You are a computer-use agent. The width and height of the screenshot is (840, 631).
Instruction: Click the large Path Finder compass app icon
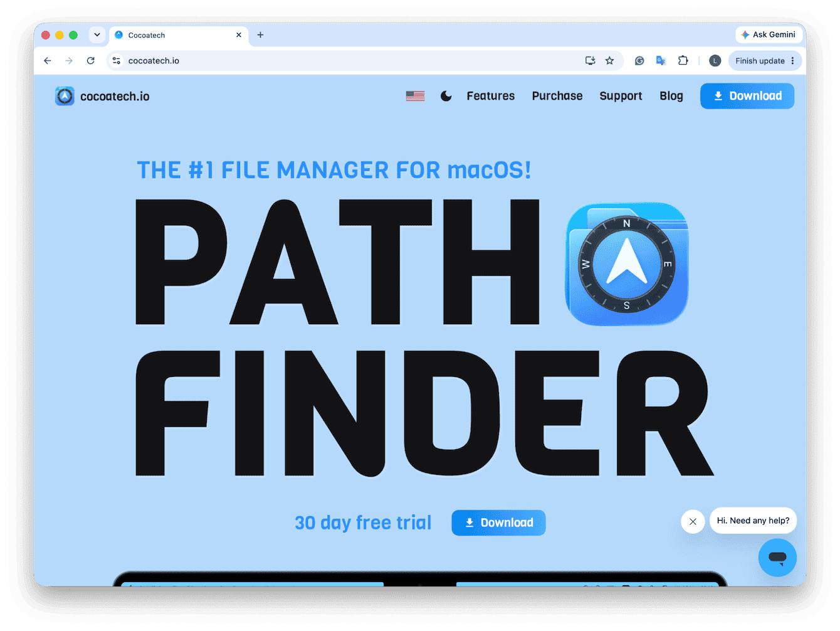[x=627, y=264]
